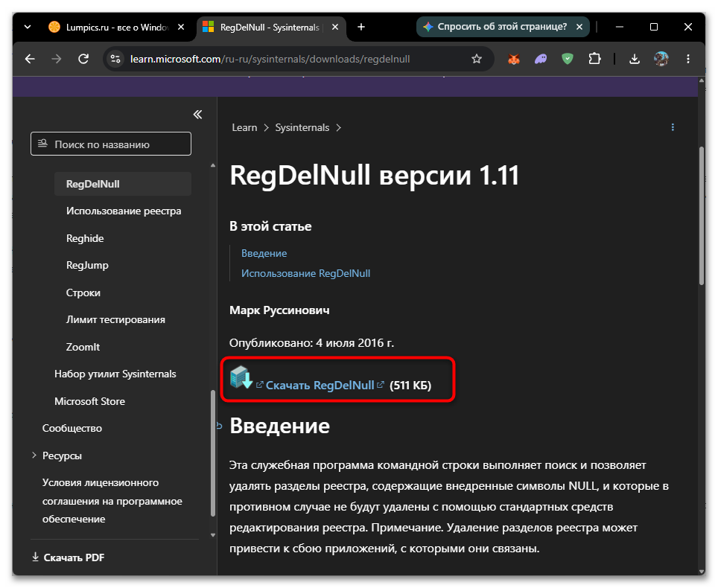Click the sidebar scroll up arrow
718x588 pixels.
tap(213, 166)
